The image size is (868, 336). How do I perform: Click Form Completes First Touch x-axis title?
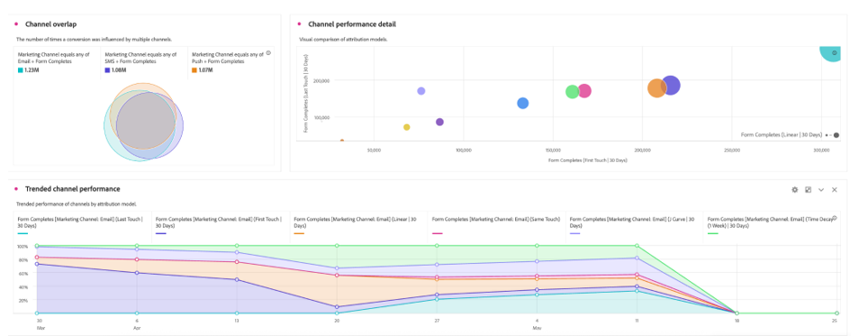coord(587,160)
